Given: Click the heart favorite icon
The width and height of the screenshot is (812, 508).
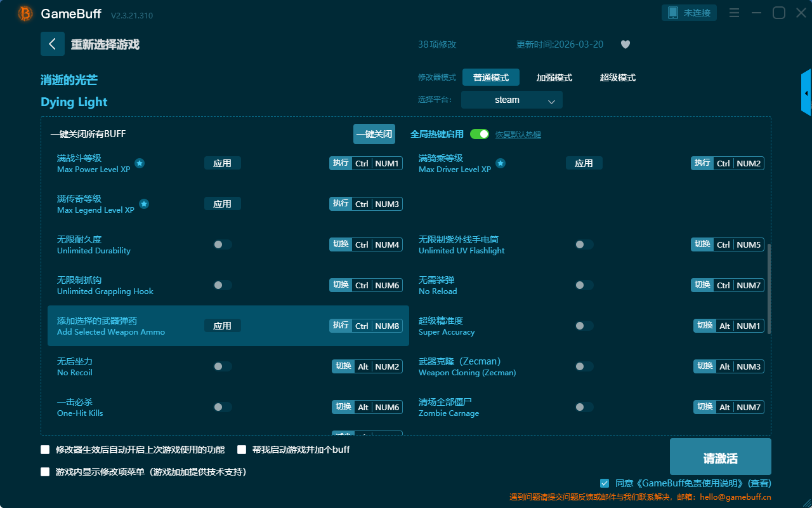Looking at the screenshot, I should pyautogui.click(x=625, y=44).
